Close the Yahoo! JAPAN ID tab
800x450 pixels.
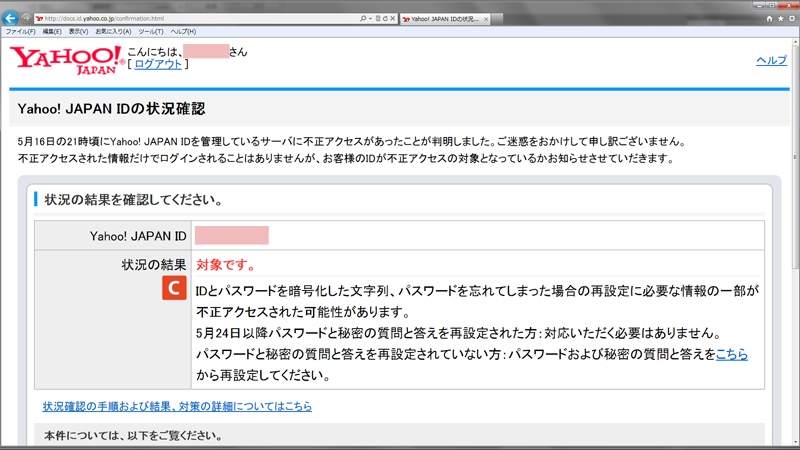tap(486, 19)
